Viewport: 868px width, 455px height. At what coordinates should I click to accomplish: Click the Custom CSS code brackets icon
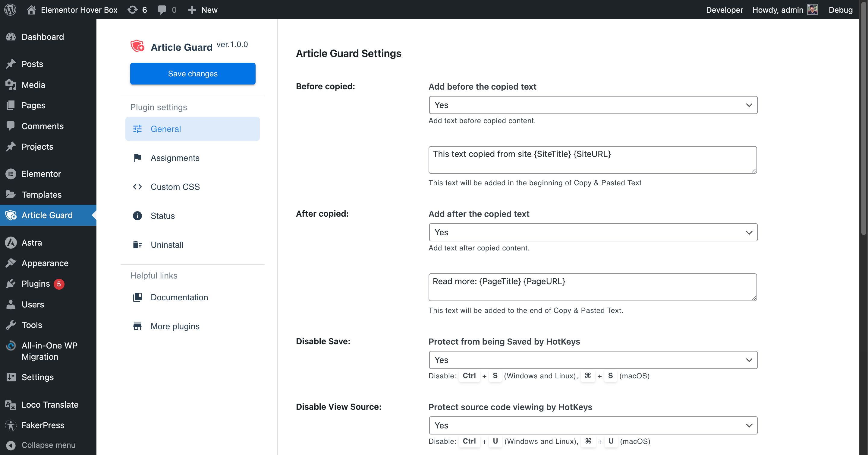coord(137,186)
